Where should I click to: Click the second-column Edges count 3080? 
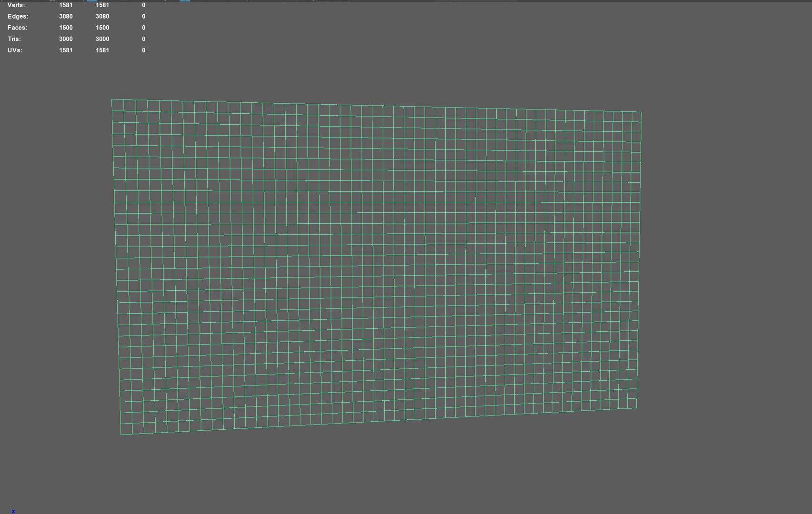click(102, 16)
